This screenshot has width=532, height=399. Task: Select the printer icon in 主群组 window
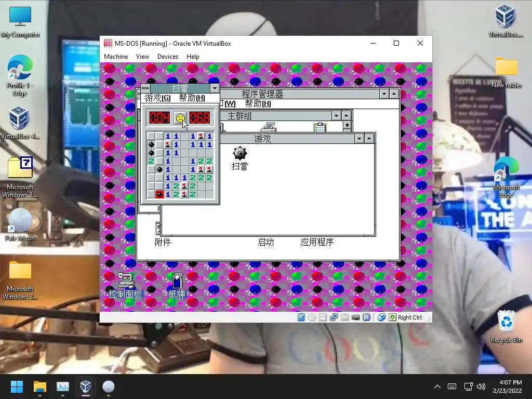click(269, 128)
